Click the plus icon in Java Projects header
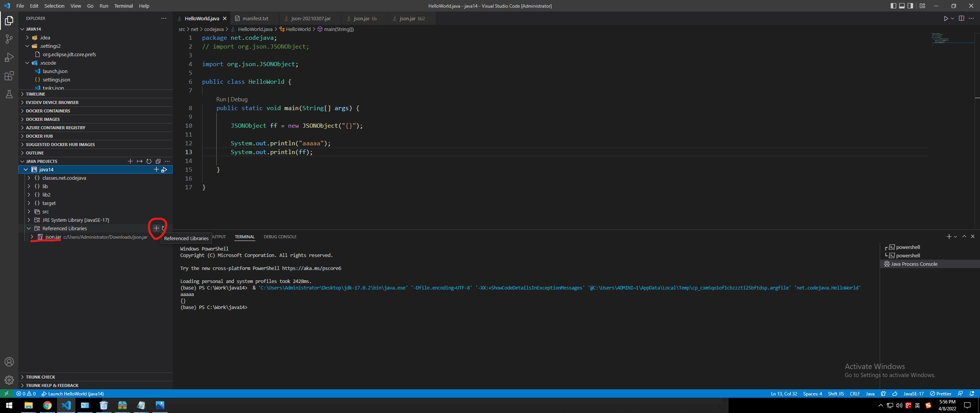The width and height of the screenshot is (980, 413). (x=130, y=161)
